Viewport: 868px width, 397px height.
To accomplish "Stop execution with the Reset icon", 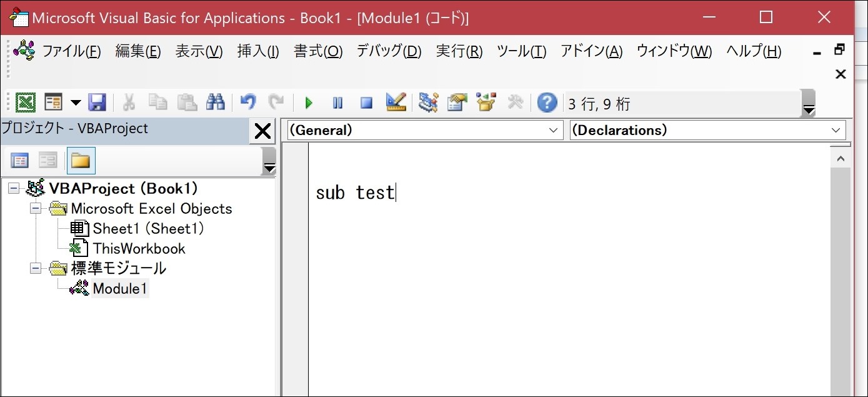I will [x=366, y=102].
